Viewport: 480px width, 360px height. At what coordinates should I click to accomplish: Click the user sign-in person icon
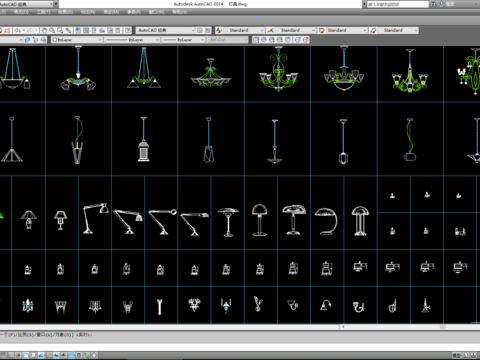(x=442, y=4)
